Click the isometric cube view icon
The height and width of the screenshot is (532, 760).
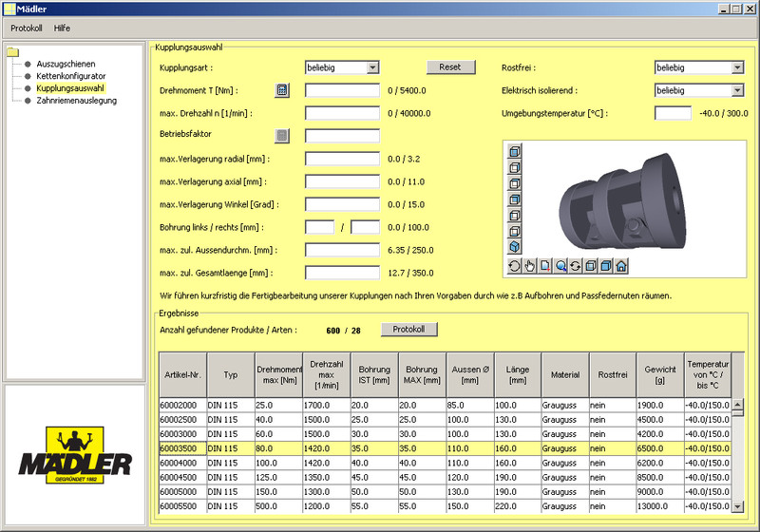coord(514,248)
